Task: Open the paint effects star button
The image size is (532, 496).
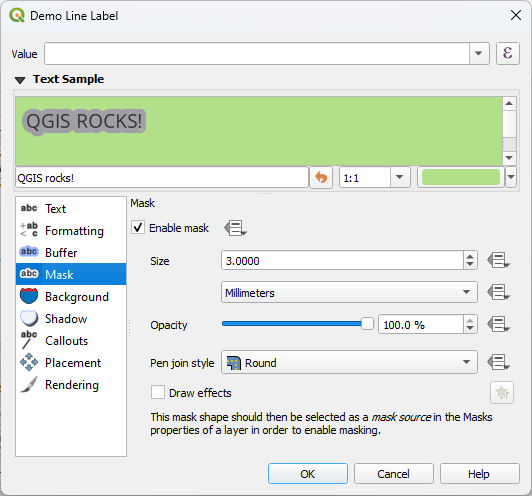Action: [x=502, y=393]
